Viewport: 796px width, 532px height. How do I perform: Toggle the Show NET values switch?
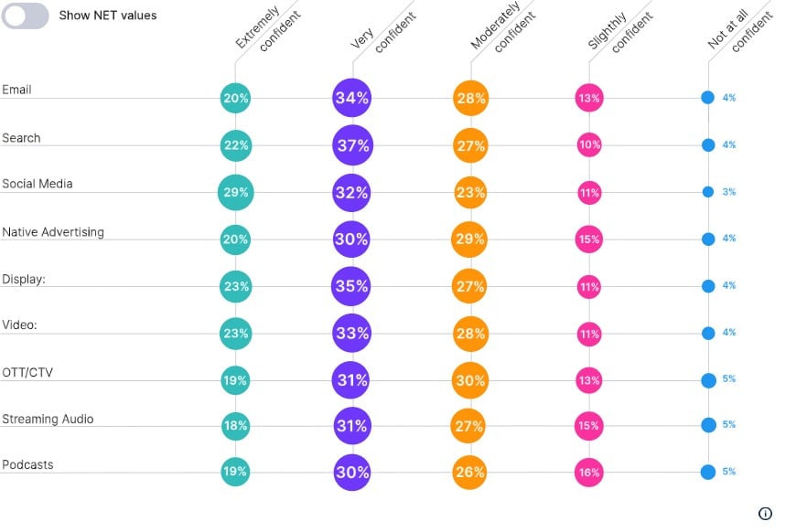click(25, 16)
